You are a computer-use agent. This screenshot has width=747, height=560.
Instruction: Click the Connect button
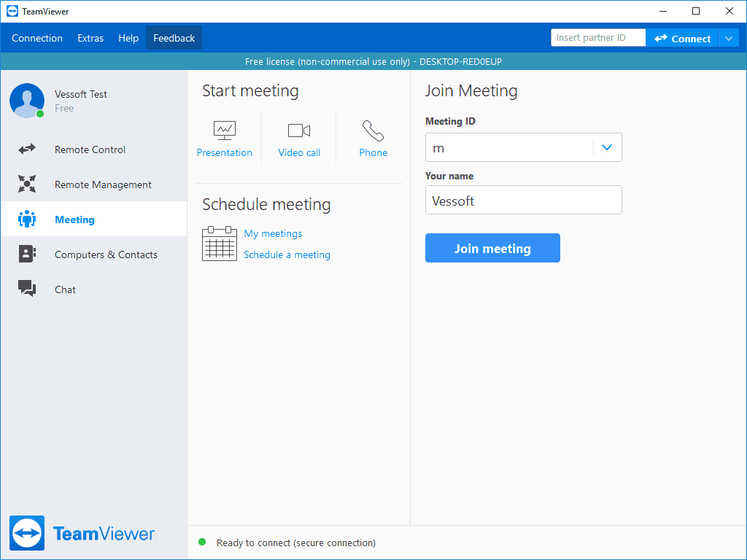(x=682, y=38)
